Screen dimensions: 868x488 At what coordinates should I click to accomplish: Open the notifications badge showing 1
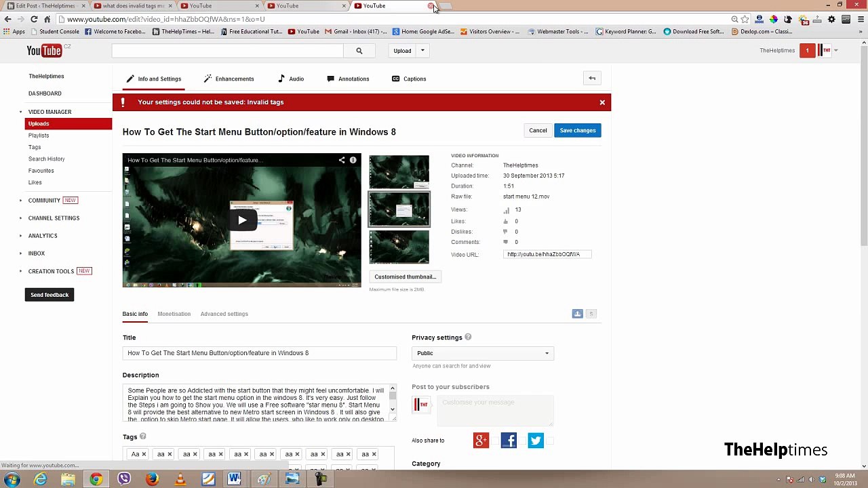[807, 51]
